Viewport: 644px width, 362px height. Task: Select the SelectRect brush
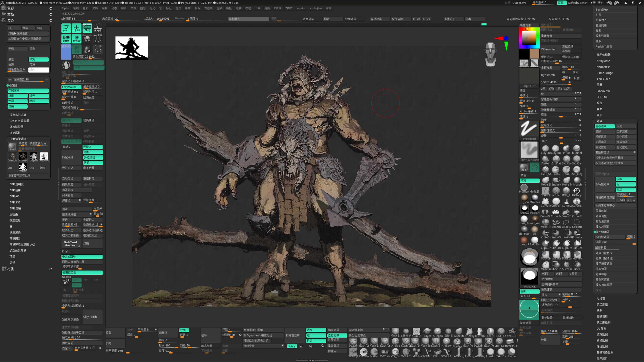(x=577, y=224)
